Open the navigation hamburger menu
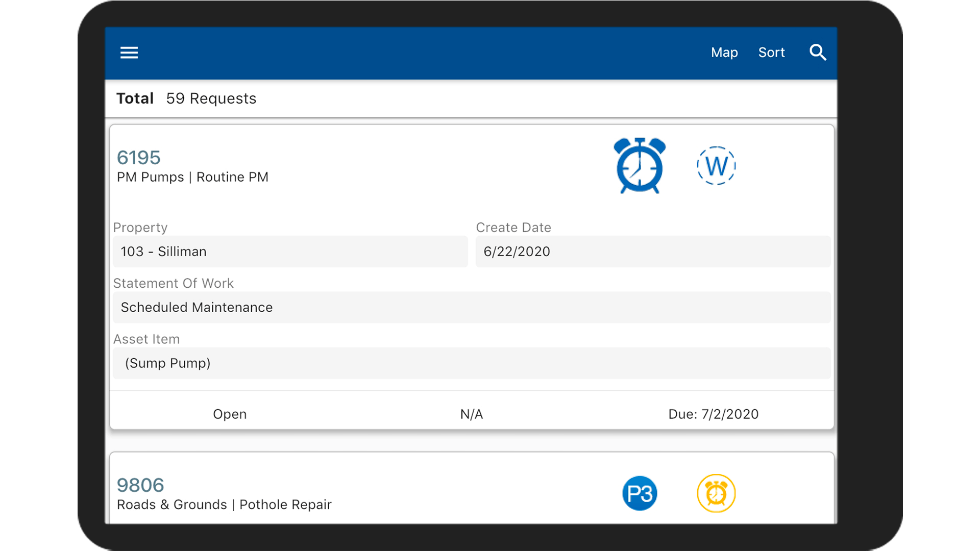980x551 pixels. (x=129, y=53)
